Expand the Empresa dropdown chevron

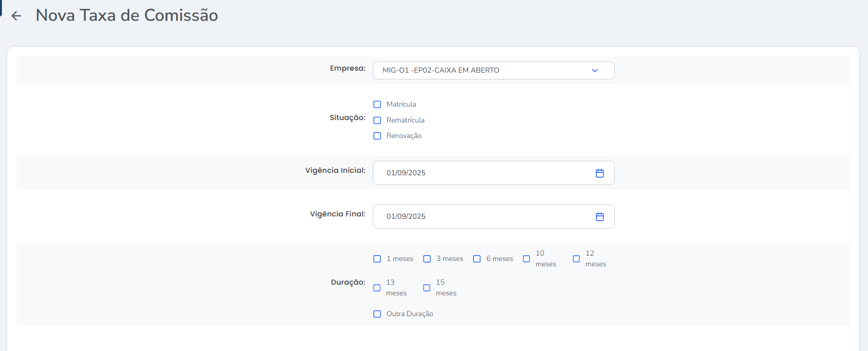(x=594, y=71)
